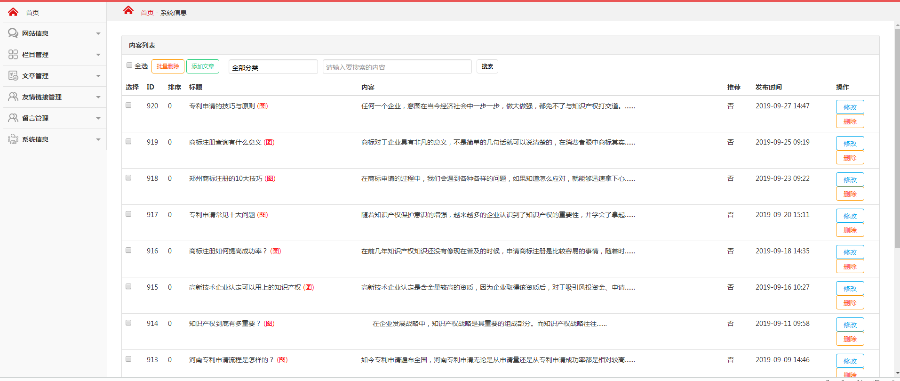Click the ID value 917

(152, 215)
